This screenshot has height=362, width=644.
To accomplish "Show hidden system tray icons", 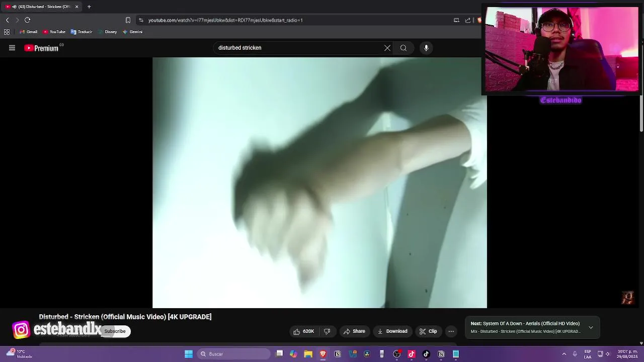I will (x=564, y=354).
